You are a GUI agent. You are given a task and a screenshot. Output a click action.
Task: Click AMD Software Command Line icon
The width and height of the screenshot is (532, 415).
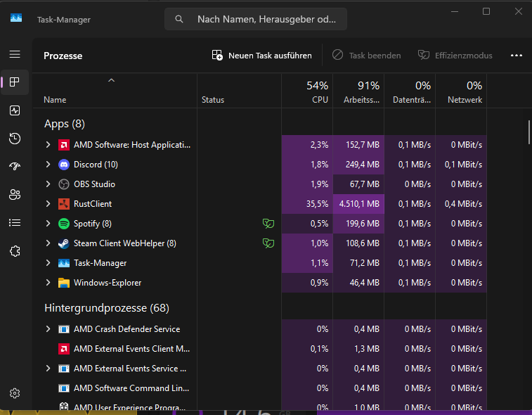64,388
